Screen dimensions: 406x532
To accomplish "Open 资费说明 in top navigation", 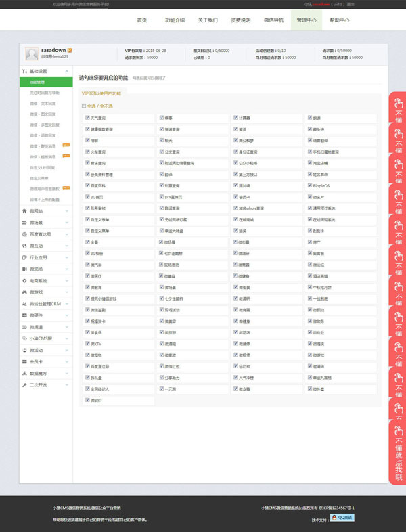I will [240, 20].
